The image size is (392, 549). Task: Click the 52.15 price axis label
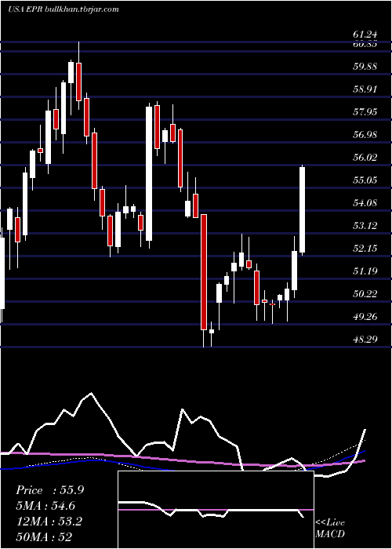pos(365,249)
